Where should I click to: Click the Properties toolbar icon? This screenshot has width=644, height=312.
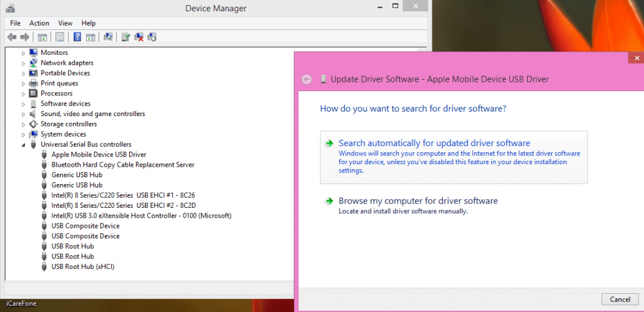point(60,37)
